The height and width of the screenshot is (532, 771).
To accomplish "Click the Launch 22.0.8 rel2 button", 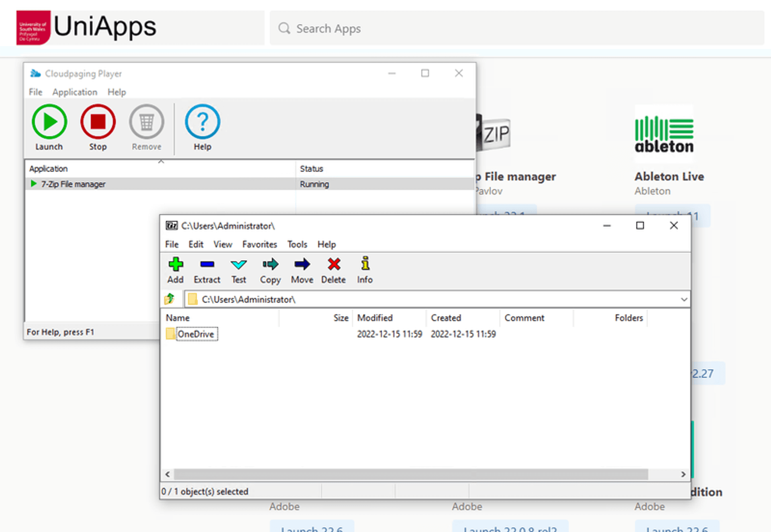I will tap(510, 526).
